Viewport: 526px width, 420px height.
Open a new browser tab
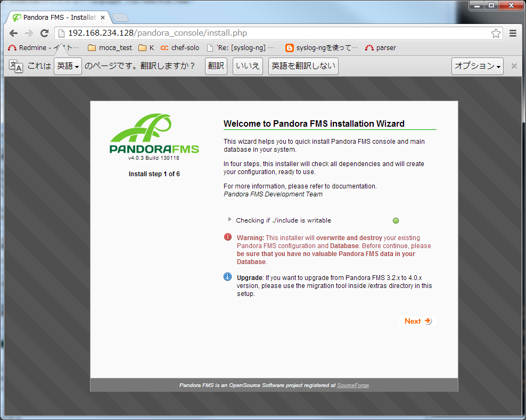[x=120, y=18]
